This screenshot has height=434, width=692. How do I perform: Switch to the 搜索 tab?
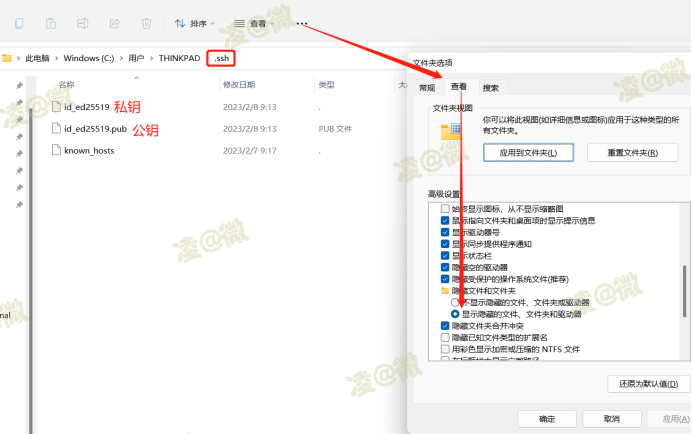click(491, 88)
